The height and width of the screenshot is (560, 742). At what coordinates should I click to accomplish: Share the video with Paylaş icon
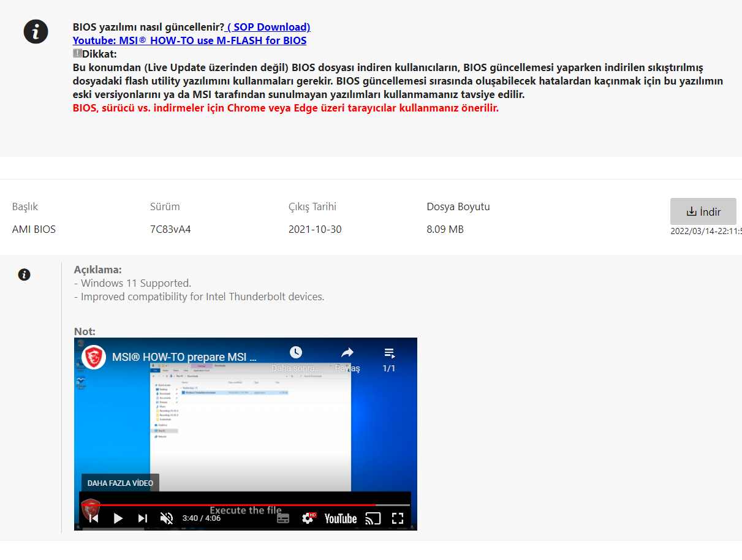347,358
